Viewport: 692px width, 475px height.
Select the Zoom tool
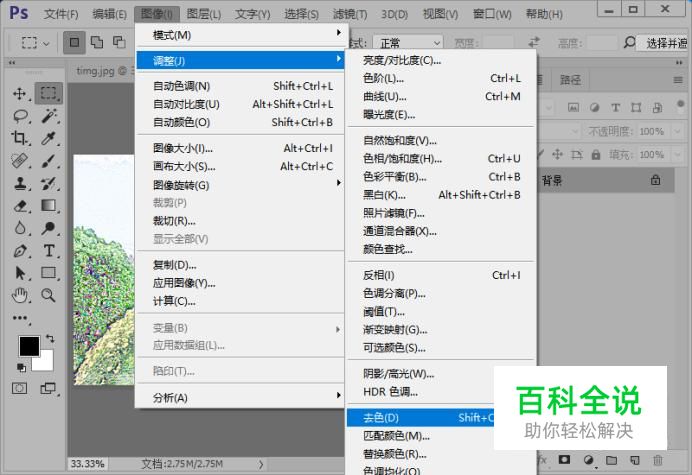[49, 295]
